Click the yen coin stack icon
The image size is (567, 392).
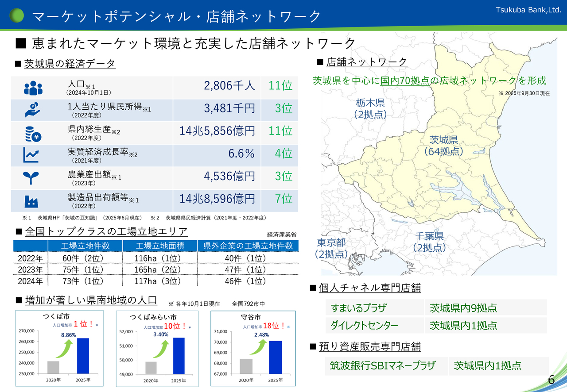(32, 133)
